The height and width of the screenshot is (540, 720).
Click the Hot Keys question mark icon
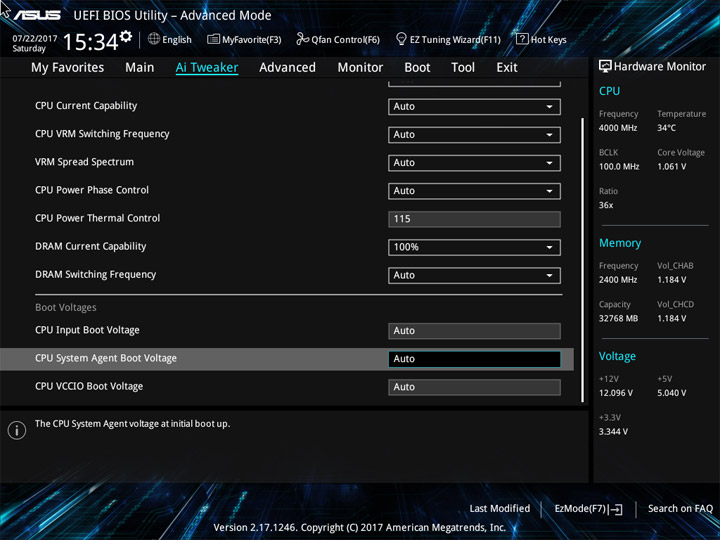pyautogui.click(x=522, y=39)
